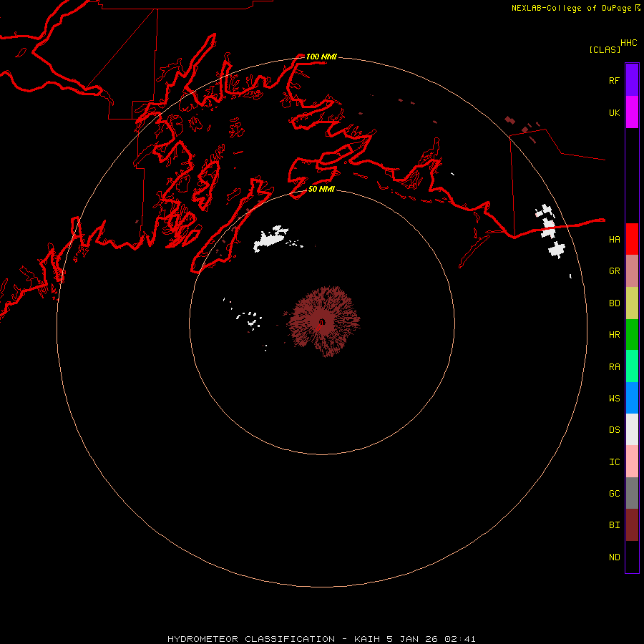Click the BD legend label
The width and height of the screenshot is (644, 644).
[614, 303]
